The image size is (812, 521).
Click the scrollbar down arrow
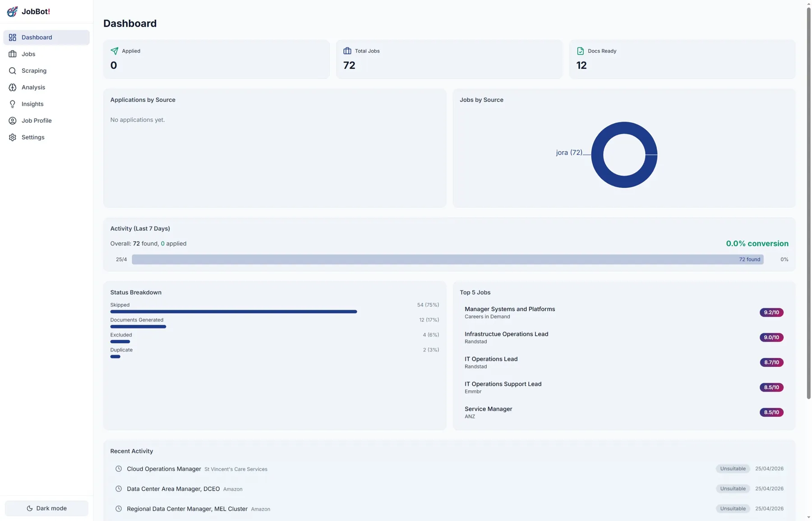tap(808, 517)
